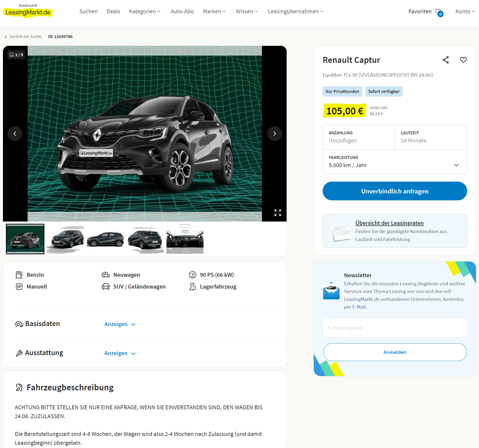This screenshot has height=448, width=479.
Task: Show the previous gallery image
Action: tap(15, 134)
